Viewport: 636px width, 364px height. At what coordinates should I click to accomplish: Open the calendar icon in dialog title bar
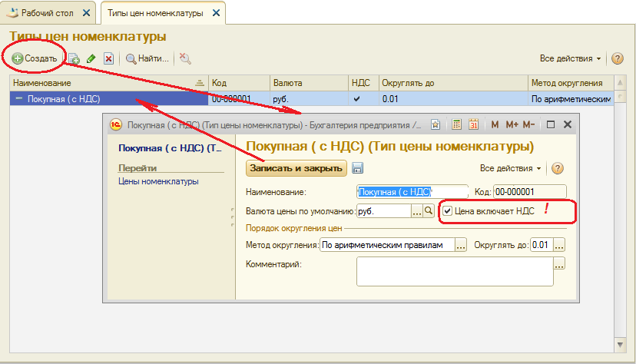[473, 124]
